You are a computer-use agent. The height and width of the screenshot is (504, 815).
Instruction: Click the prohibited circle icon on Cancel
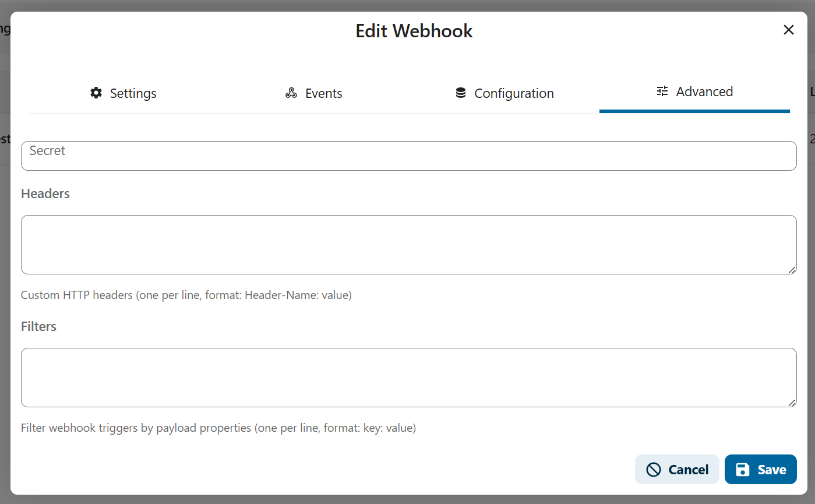(x=654, y=470)
